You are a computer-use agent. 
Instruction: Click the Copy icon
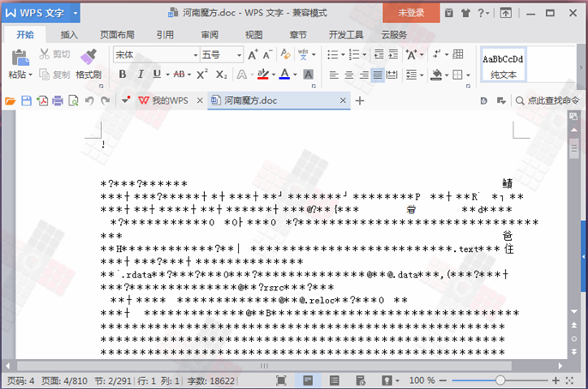45,75
